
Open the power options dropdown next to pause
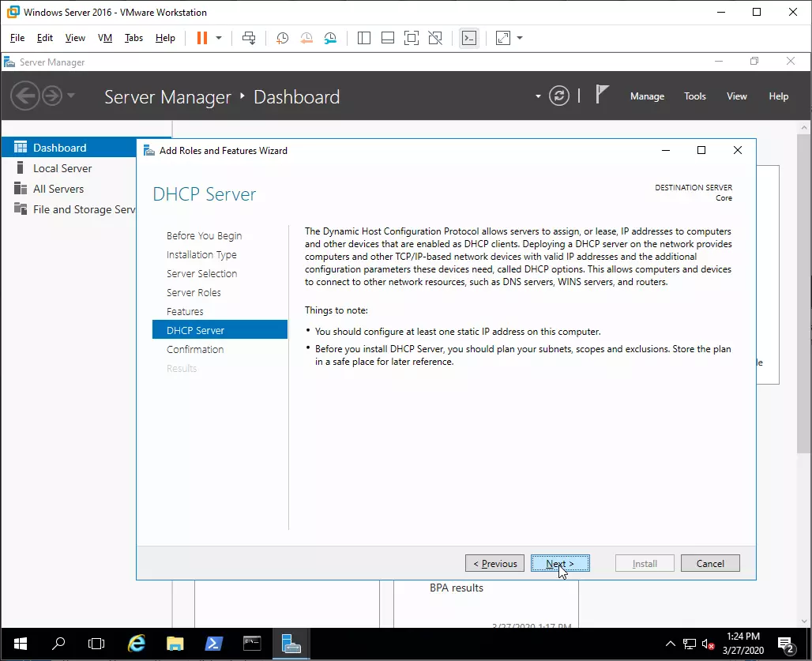pyautogui.click(x=219, y=38)
